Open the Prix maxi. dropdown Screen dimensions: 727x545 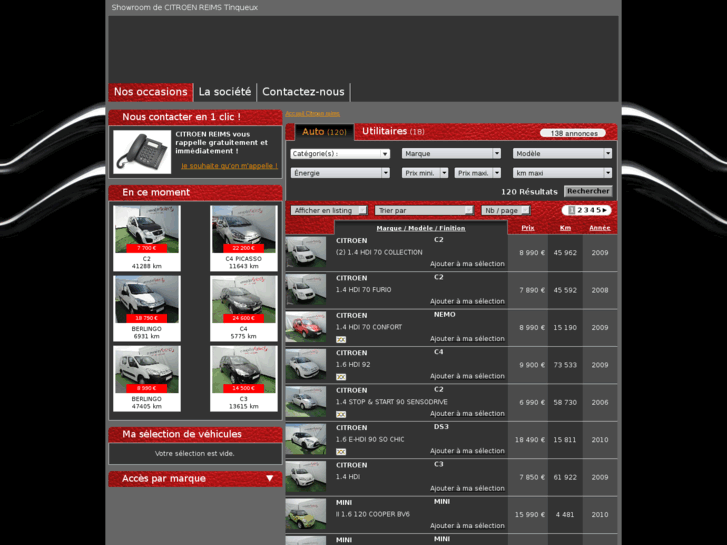(478, 173)
